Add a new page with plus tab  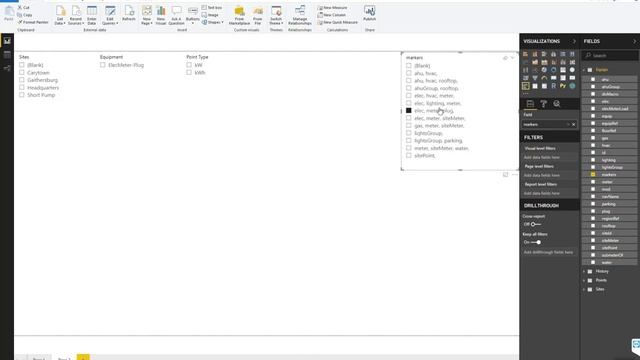pyautogui.click(x=83, y=357)
